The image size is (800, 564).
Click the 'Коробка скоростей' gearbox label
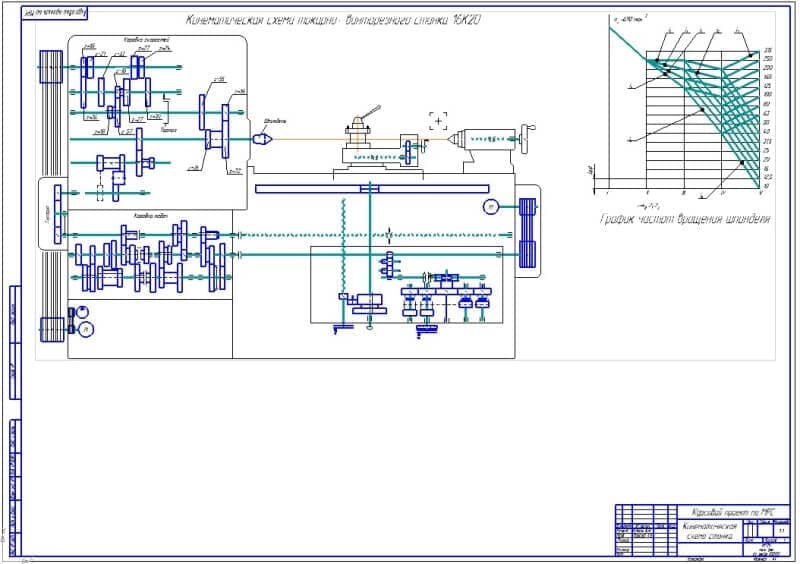point(146,39)
